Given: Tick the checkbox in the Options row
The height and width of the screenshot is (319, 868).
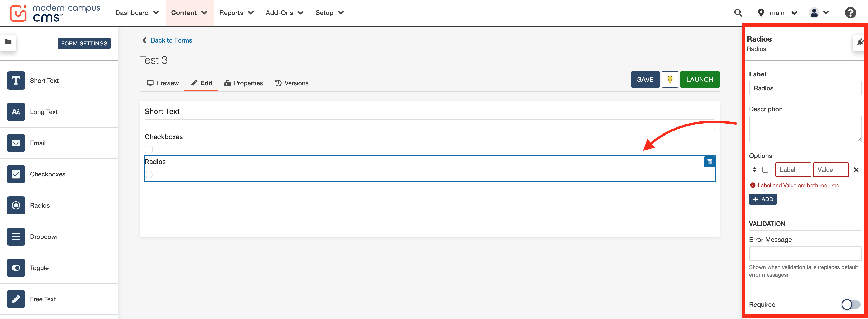Looking at the screenshot, I should click(765, 170).
